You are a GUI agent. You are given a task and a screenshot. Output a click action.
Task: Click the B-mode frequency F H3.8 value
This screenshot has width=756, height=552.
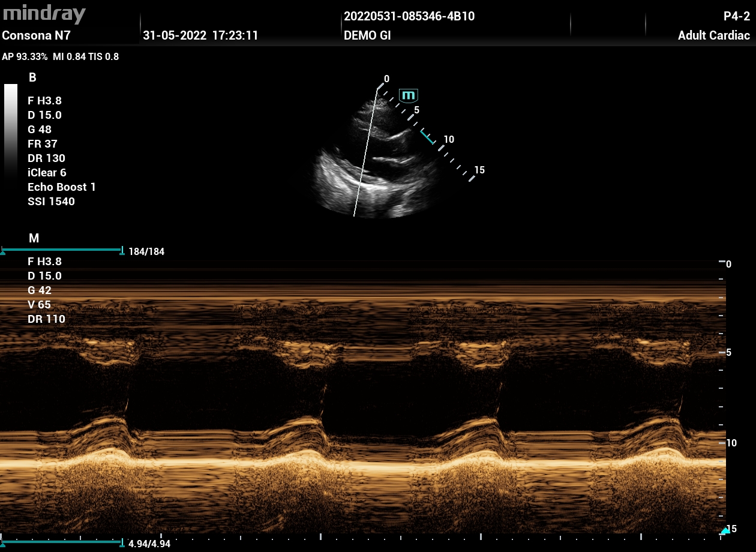(44, 101)
